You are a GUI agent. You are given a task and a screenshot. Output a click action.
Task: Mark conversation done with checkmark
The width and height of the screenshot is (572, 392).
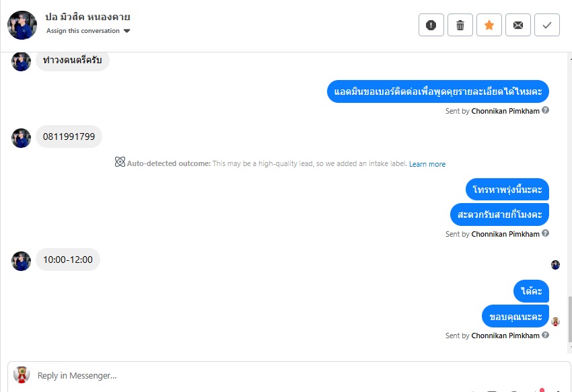547,26
